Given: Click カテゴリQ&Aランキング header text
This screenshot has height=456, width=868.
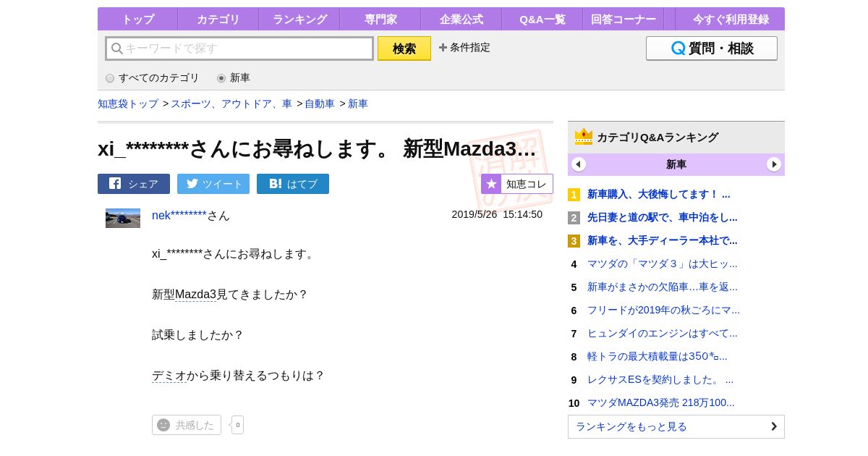Looking at the screenshot, I should [x=658, y=137].
